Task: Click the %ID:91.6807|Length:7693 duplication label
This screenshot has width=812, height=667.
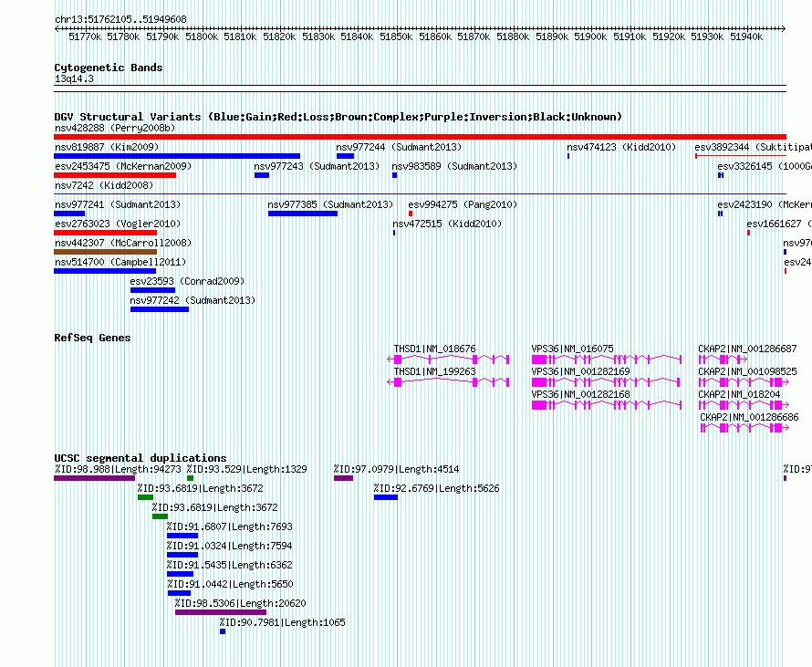Action: pyautogui.click(x=229, y=526)
